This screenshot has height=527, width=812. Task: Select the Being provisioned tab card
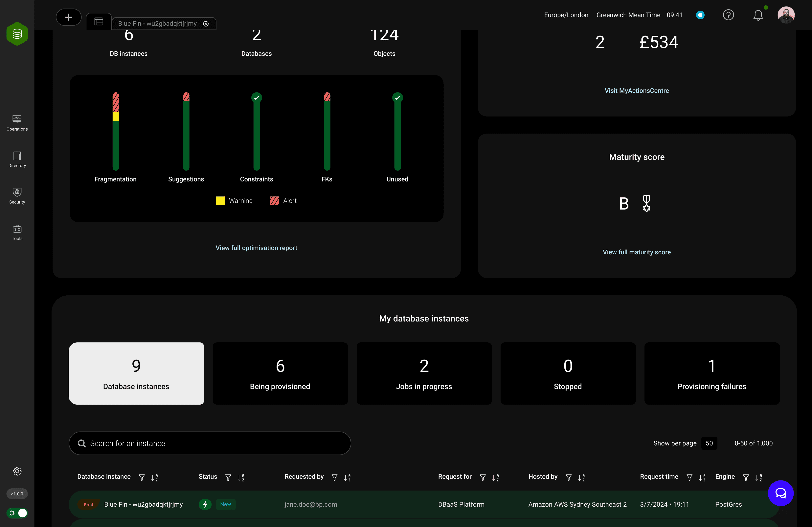tap(280, 373)
